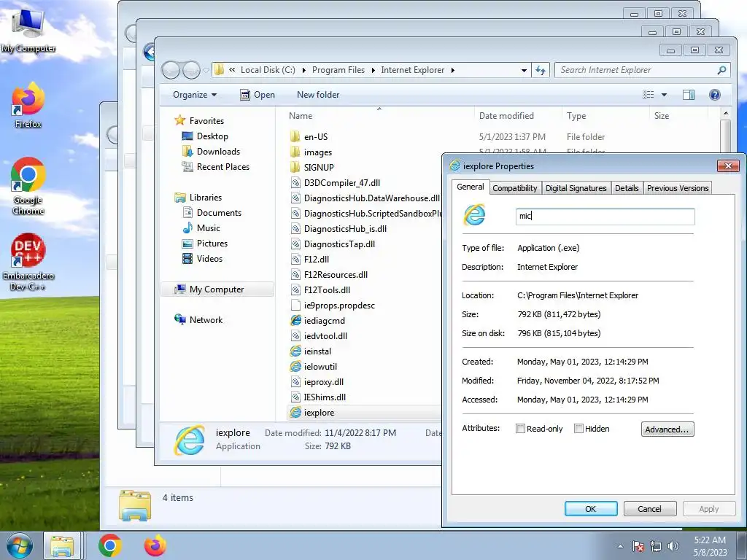Click the Explorer help question mark icon
The width and height of the screenshot is (747, 560).
click(714, 95)
